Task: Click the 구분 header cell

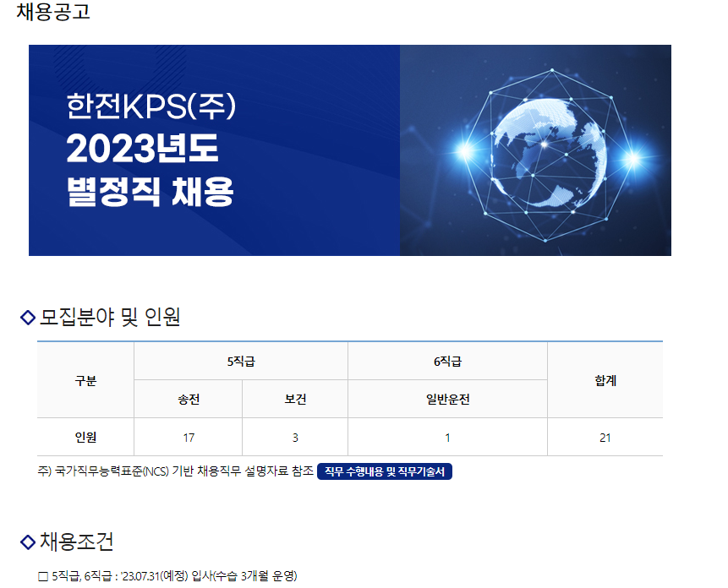Action: 85,380
